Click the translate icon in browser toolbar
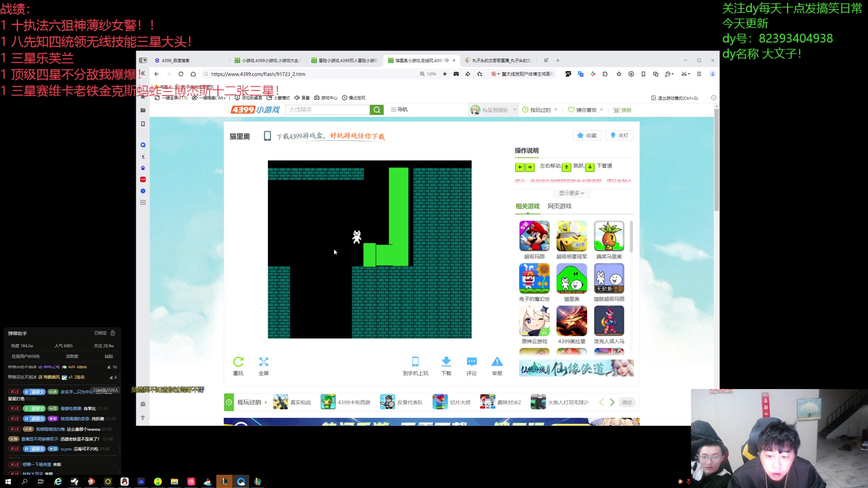The height and width of the screenshot is (488, 868). click(580, 74)
